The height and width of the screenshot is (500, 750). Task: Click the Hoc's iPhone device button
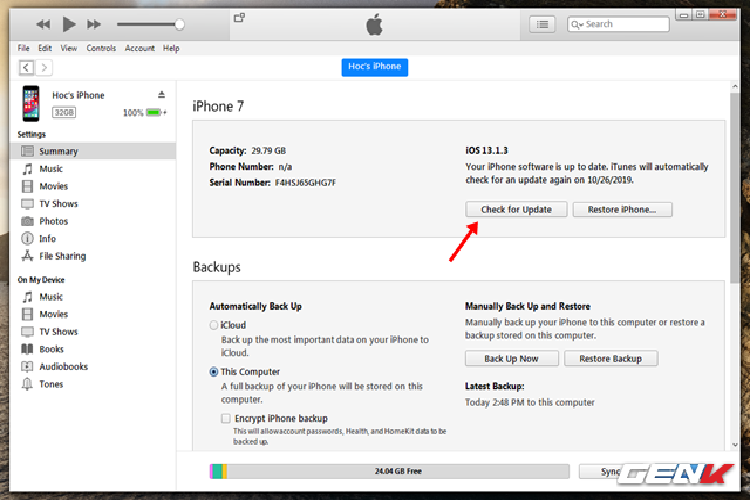point(375,67)
